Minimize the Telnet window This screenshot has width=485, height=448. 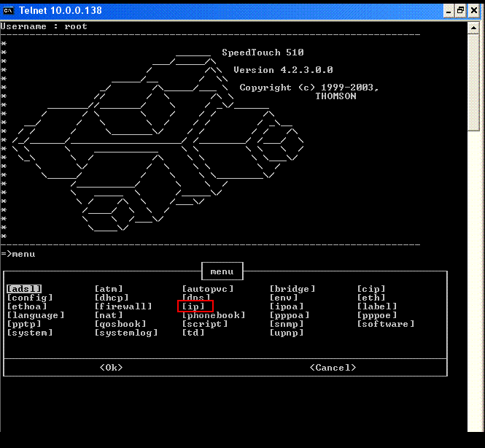click(x=449, y=11)
